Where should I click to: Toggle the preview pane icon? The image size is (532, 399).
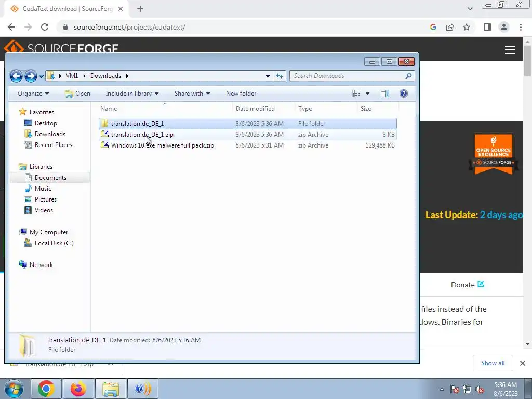pyautogui.click(x=385, y=94)
